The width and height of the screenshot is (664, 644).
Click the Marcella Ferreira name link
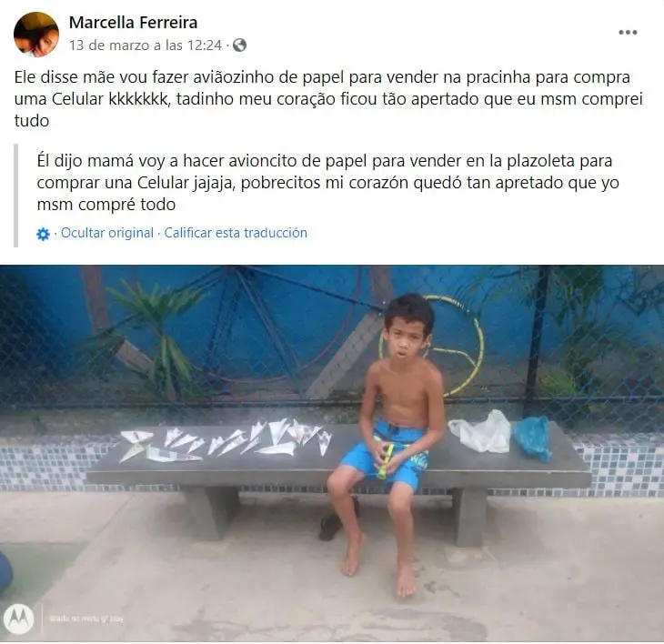[133, 23]
